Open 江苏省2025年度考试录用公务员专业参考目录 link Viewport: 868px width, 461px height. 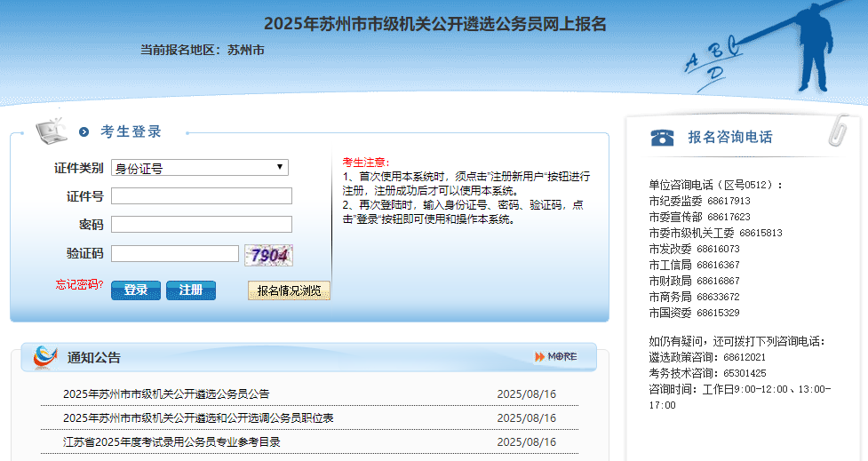(x=171, y=441)
